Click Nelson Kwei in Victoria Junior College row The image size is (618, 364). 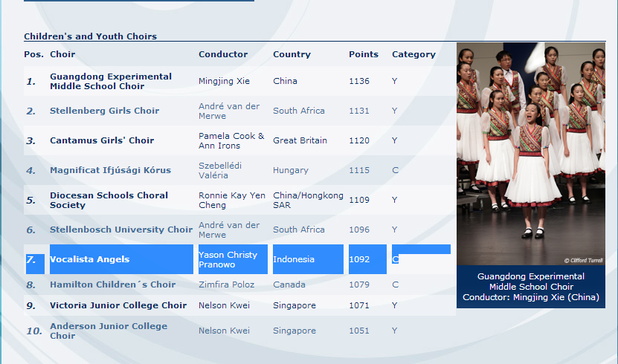coord(224,305)
